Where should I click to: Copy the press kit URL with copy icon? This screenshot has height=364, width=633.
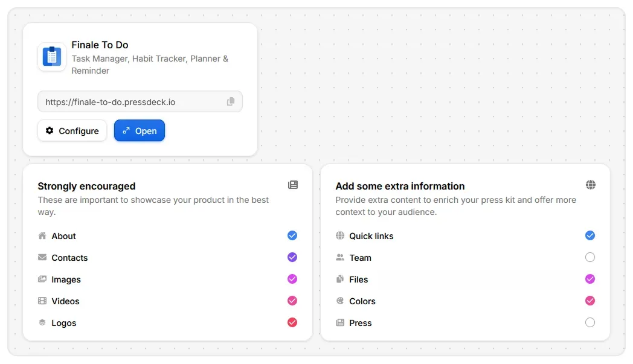coord(231,101)
